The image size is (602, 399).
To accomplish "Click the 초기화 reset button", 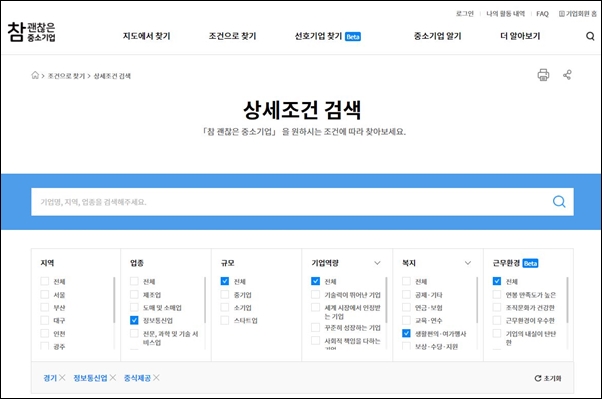I will click(x=548, y=378).
